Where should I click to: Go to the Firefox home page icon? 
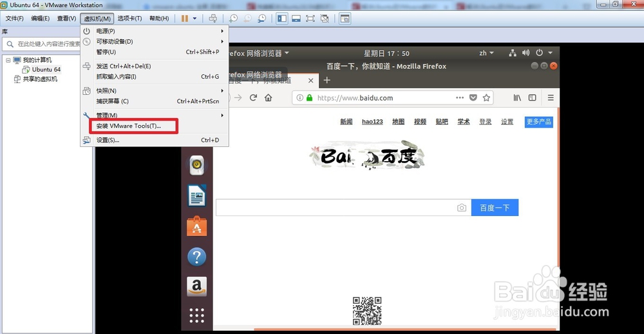pyautogui.click(x=269, y=98)
